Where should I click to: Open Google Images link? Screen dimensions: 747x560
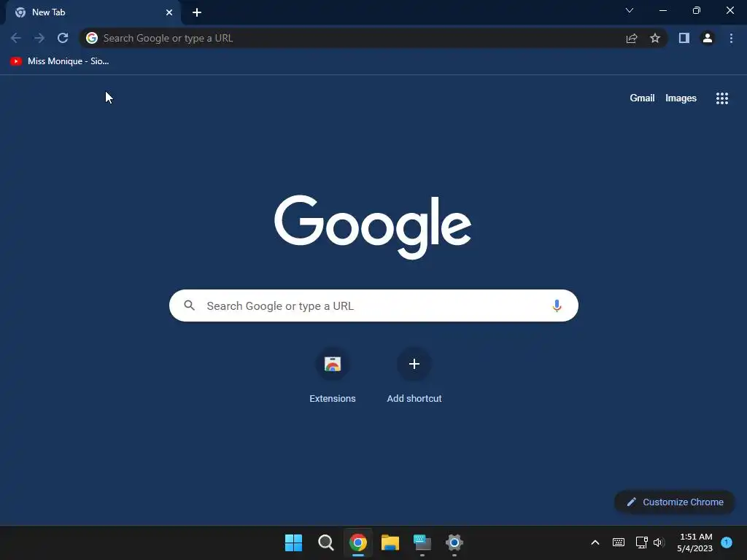pos(681,98)
